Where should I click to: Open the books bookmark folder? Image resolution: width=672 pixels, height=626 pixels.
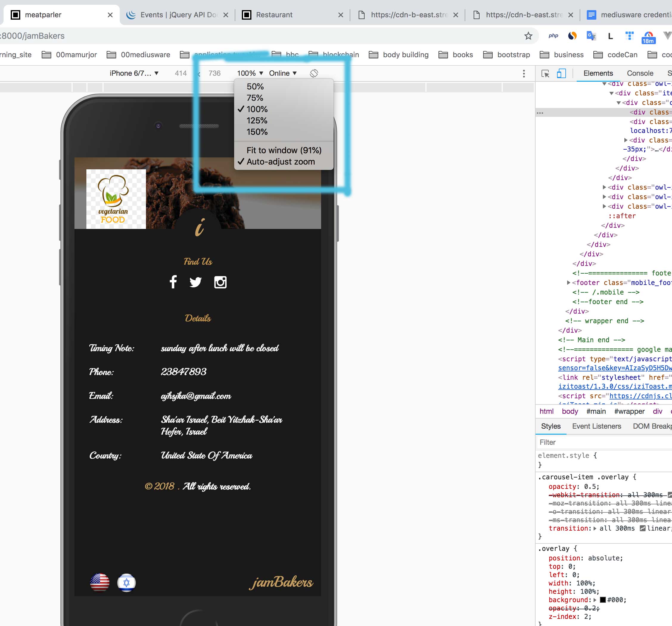455,55
